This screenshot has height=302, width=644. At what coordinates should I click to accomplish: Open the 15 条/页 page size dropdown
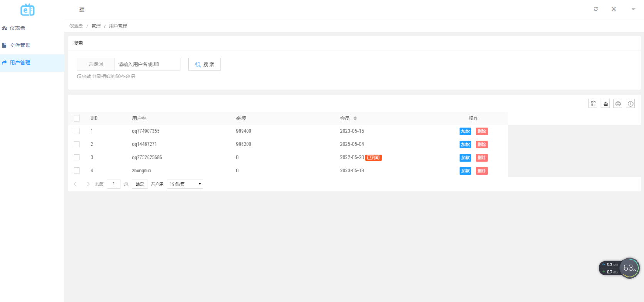pos(185,184)
